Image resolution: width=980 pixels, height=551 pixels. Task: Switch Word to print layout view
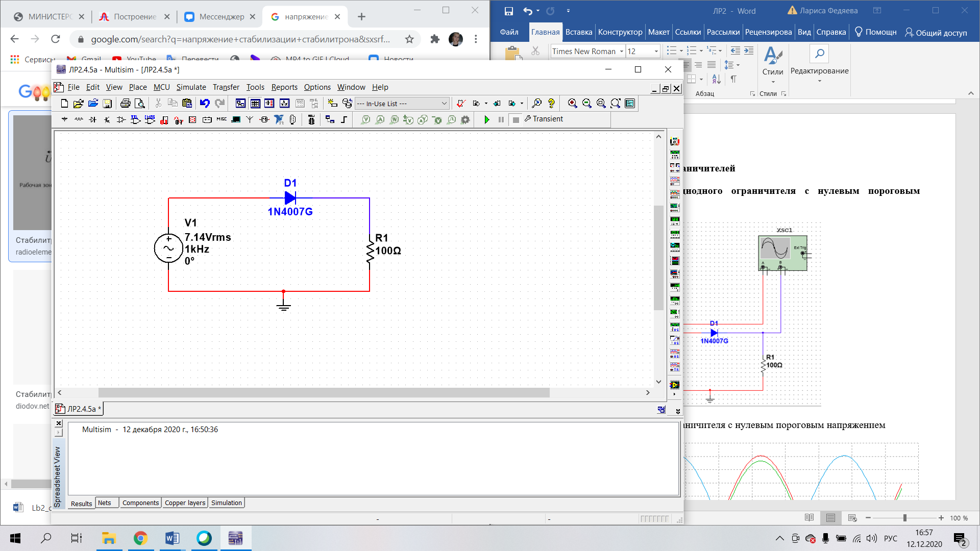click(x=830, y=518)
